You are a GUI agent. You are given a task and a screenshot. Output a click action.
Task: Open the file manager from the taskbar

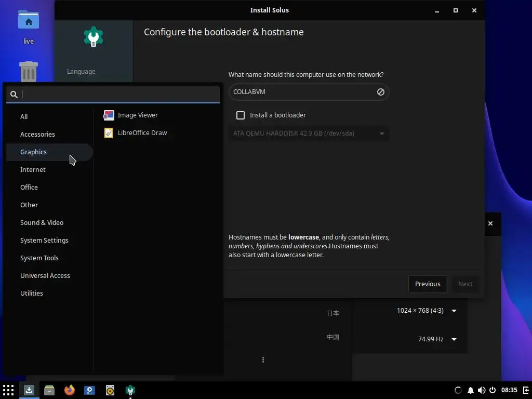[x=49, y=390]
